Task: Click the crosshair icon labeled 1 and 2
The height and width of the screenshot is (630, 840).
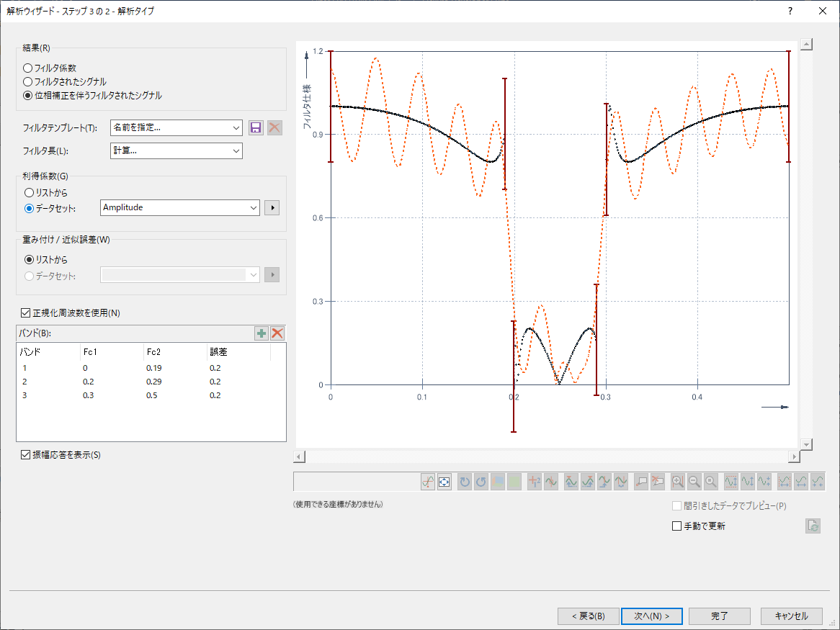Action: [x=534, y=482]
